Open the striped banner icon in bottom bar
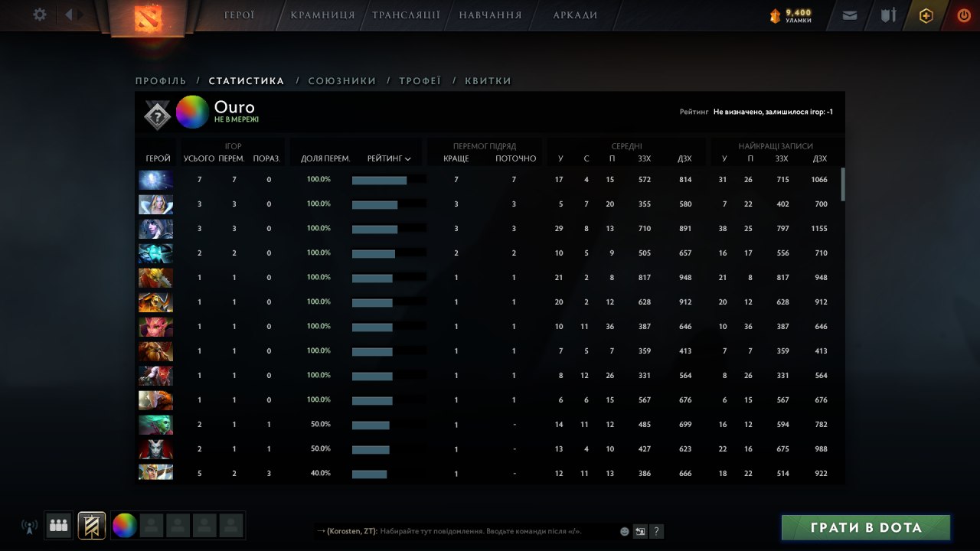The image size is (980, 551). [92, 526]
